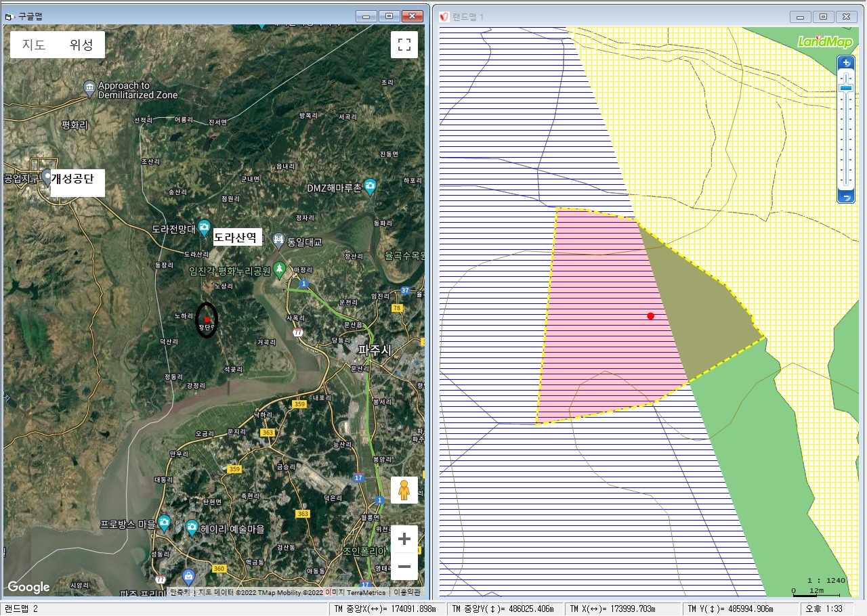867x616 pixels.
Task: Click LandMap zoom-in plus button
Action: click(846, 62)
